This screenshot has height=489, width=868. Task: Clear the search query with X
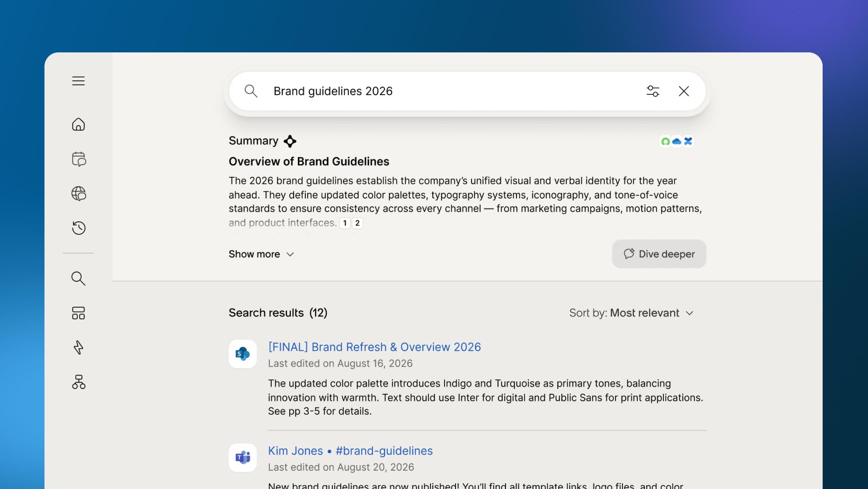click(684, 91)
